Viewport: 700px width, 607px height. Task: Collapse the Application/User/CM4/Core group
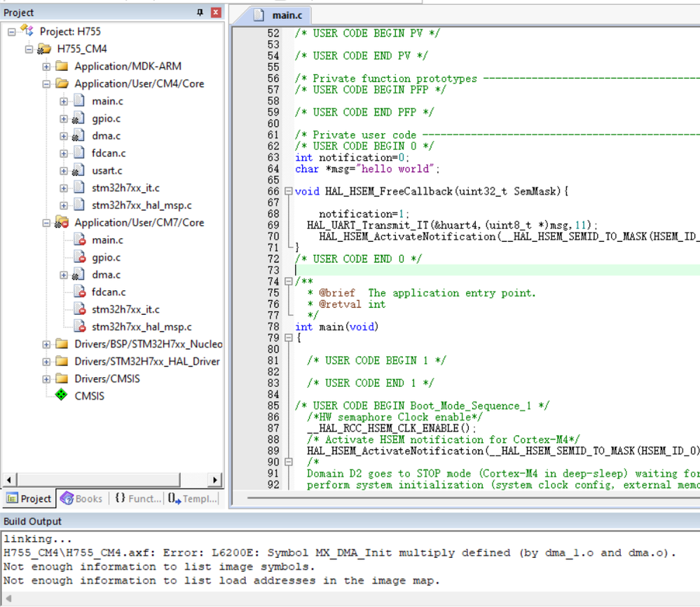point(46,84)
